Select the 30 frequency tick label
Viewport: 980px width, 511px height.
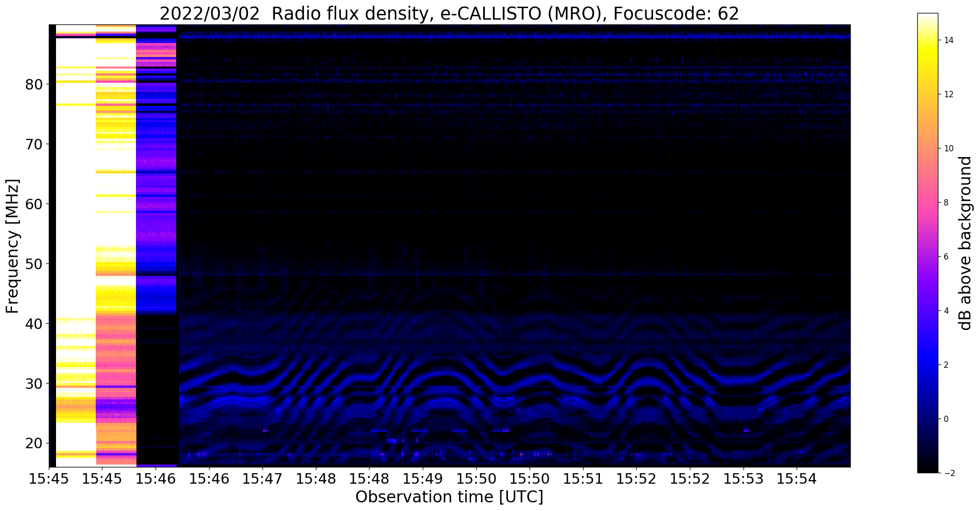pyautogui.click(x=34, y=384)
